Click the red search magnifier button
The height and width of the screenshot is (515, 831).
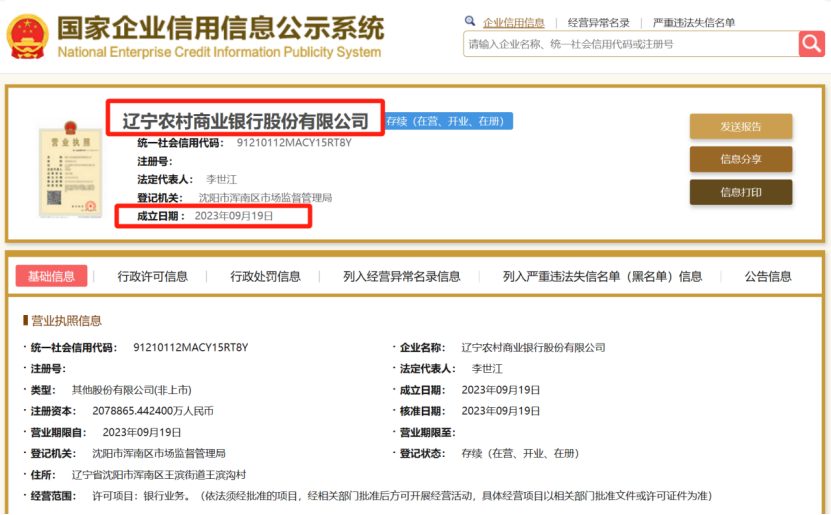coord(811,43)
